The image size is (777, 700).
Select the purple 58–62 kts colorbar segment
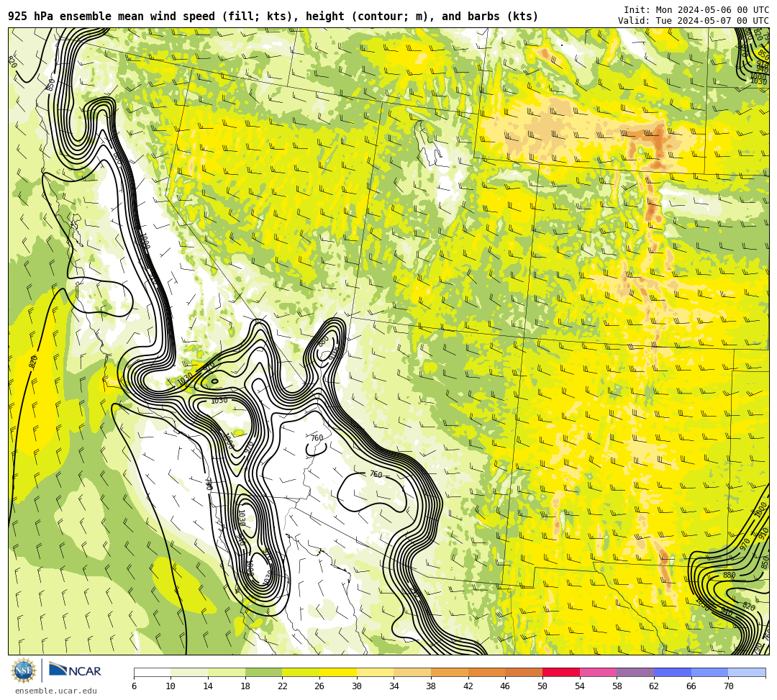(635, 673)
